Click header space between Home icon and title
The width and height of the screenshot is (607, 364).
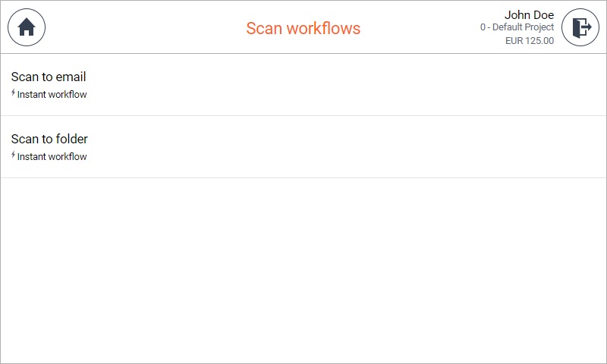pos(145,27)
